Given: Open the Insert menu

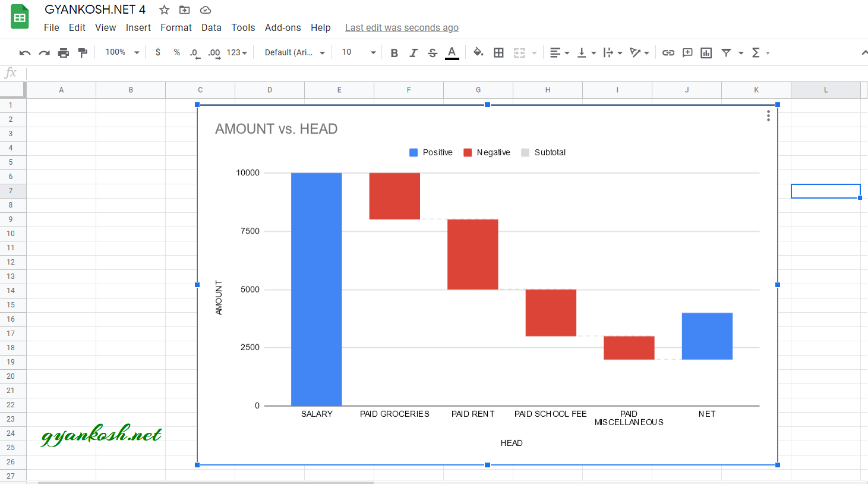Looking at the screenshot, I should click(138, 27).
